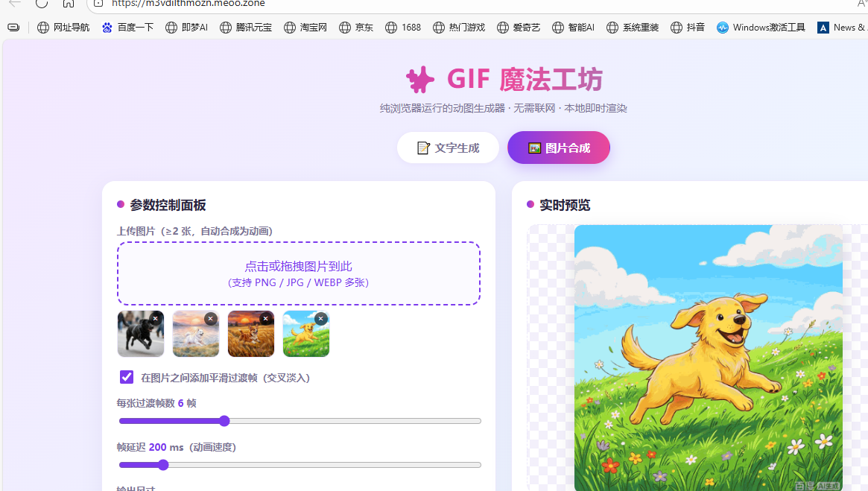The image size is (868, 491).
Task: Remove the dog in wheat field thumbnail
Action: 266,318
